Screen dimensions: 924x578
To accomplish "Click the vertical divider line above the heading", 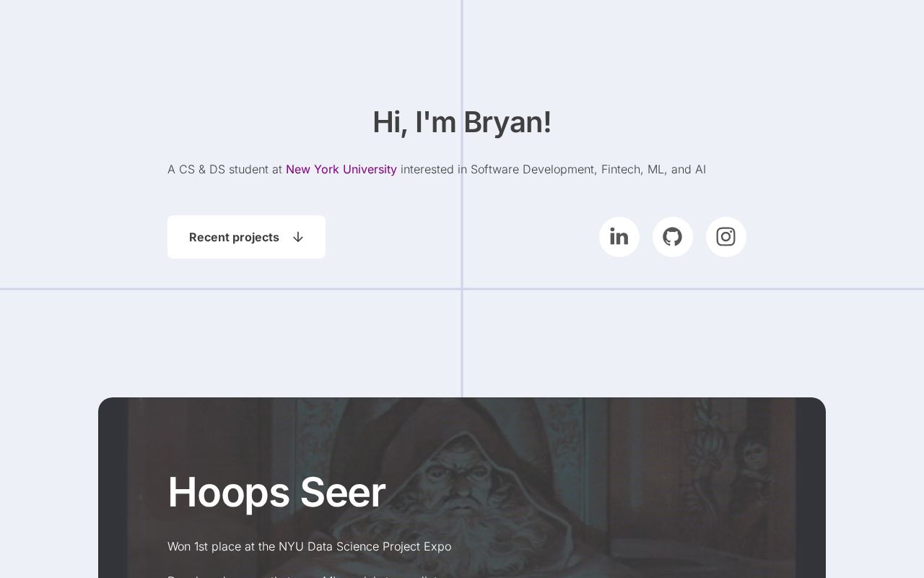I will point(462,43).
